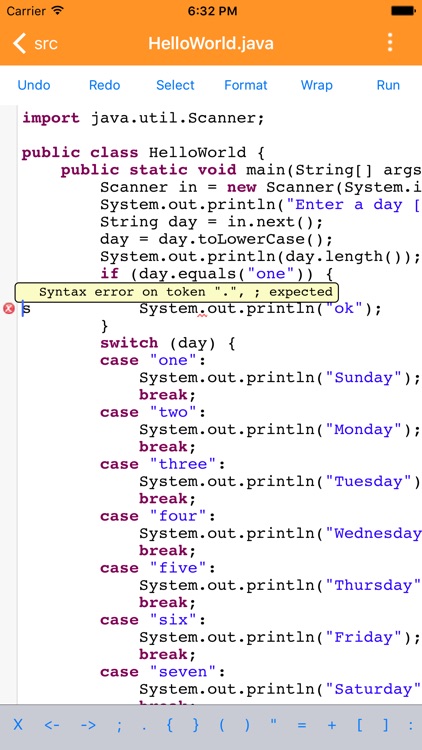
Task: Click the public static void main line
Action: tap(241, 170)
